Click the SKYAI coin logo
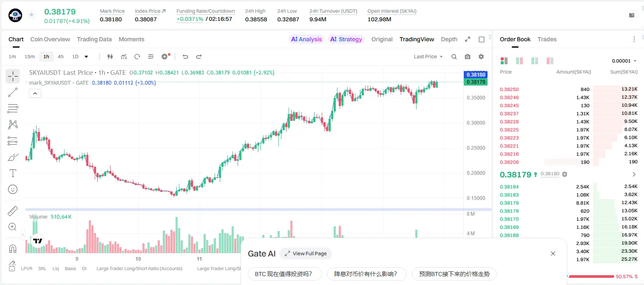 (x=15, y=15)
